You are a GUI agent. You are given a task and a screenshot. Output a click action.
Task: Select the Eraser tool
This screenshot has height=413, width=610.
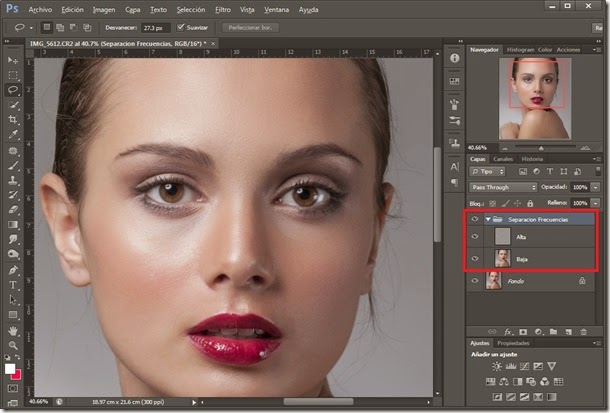click(x=13, y=210)
